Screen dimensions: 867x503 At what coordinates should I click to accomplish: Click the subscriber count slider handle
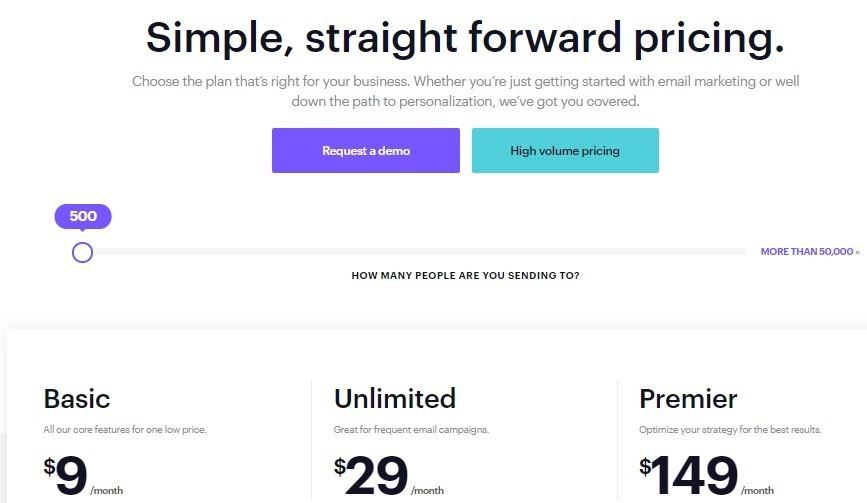coord(83,252)
